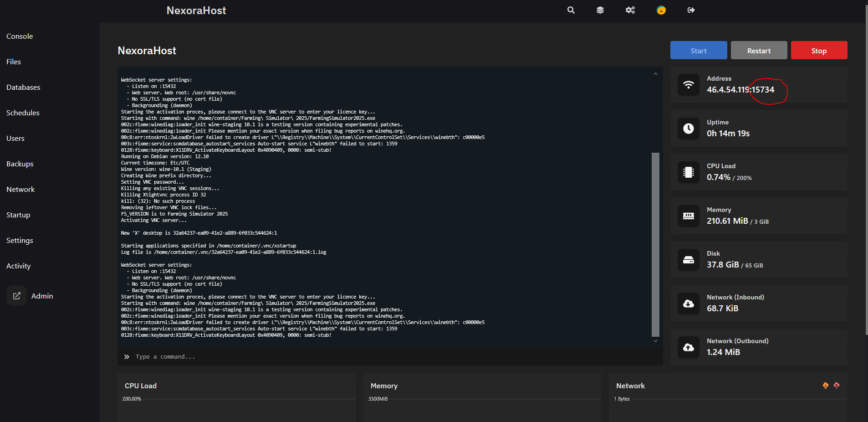Open the search magnifier icon
Screen dimensions: 868x422
click(571, 10)
